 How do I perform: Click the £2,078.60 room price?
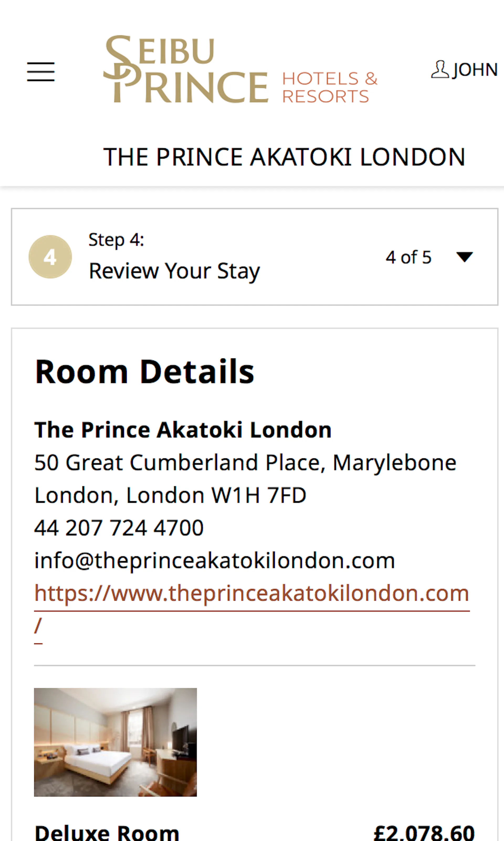(x=424, y=833)
